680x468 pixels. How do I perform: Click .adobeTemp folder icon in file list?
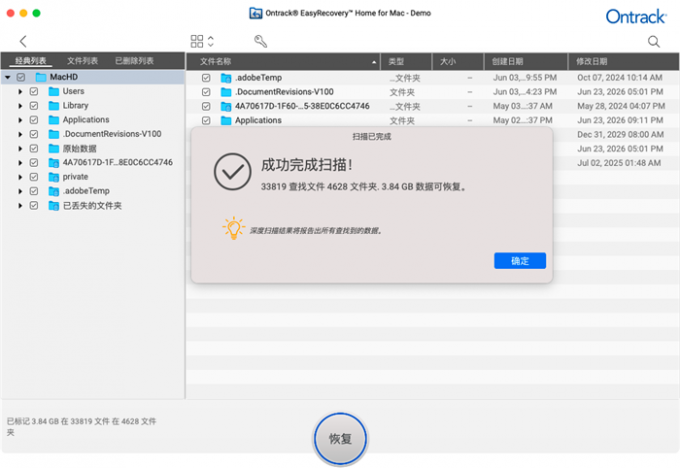tap(226, 78)
